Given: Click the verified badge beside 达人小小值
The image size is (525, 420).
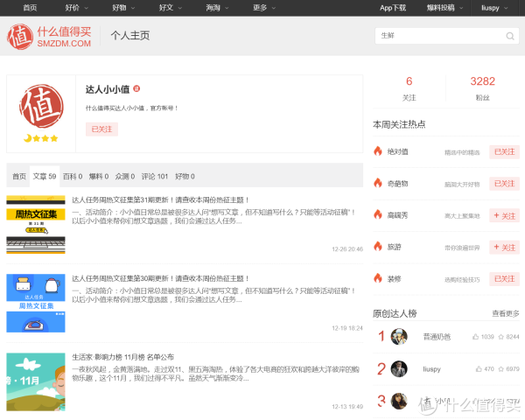Looking at the screenshot, I should (136, 88).
